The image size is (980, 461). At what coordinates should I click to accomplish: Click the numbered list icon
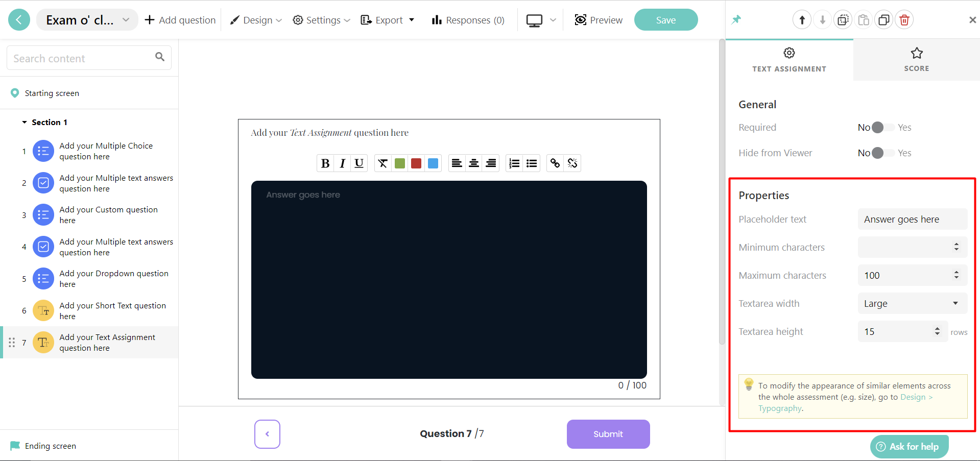pos(514,163)
